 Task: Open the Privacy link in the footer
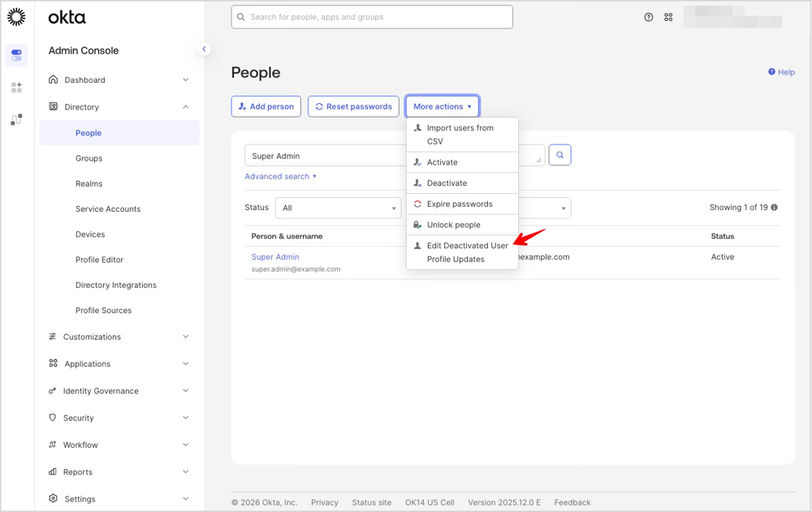coord(324,502)
